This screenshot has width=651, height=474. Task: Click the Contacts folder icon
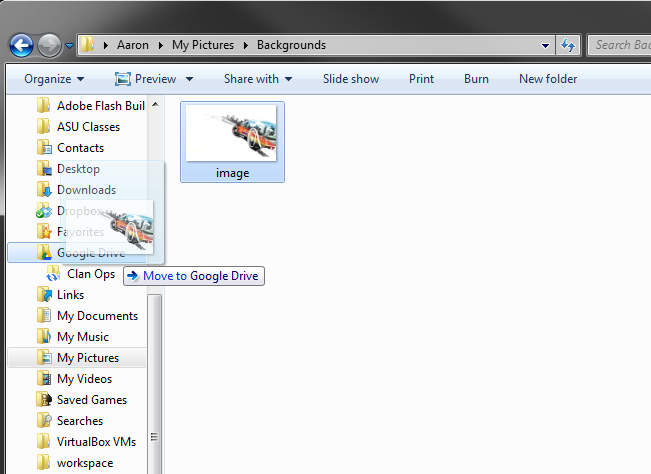pyautogui.click(x=44, y=147)
